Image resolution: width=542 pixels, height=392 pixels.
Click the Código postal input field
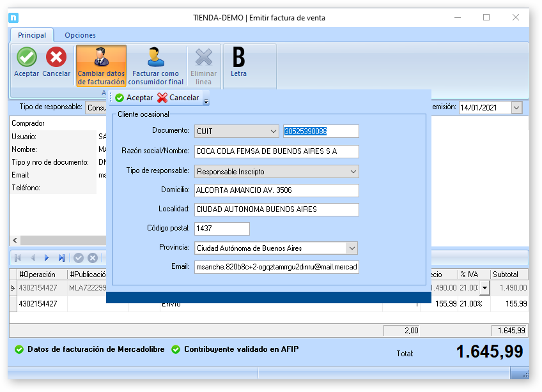(221, 229)
